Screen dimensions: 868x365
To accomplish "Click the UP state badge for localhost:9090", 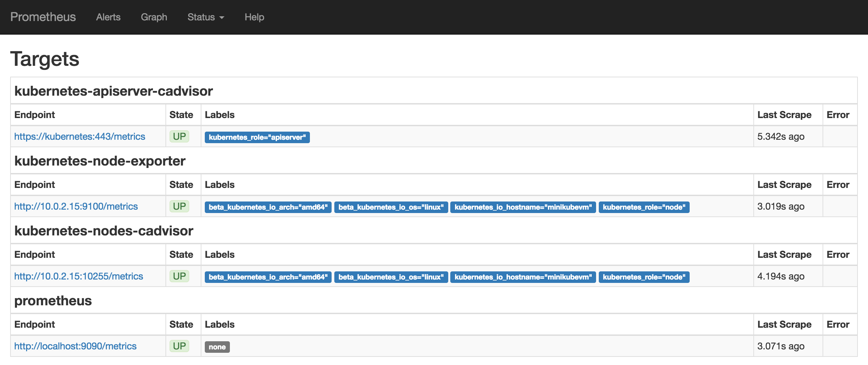I will tap(179, 346).
